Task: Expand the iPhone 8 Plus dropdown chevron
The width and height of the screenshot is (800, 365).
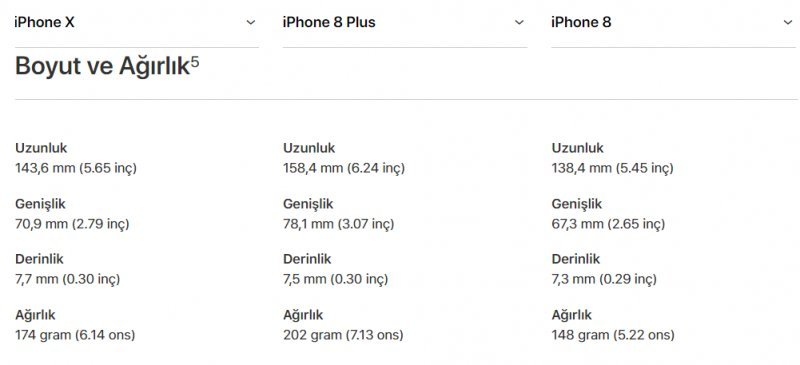Action: pos(519,22)
